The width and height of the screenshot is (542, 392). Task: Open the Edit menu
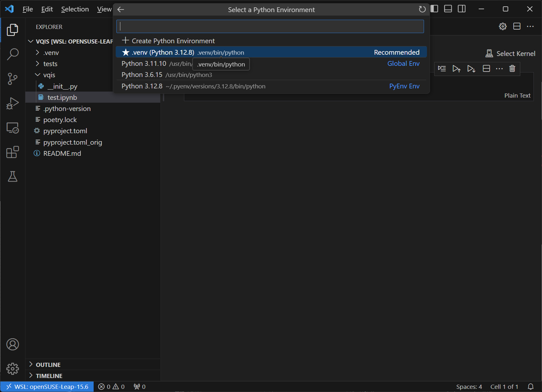[x=47, y=9]
